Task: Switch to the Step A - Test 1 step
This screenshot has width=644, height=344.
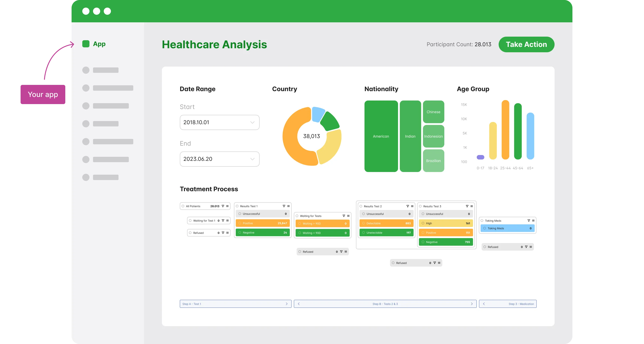Action: 235,304
